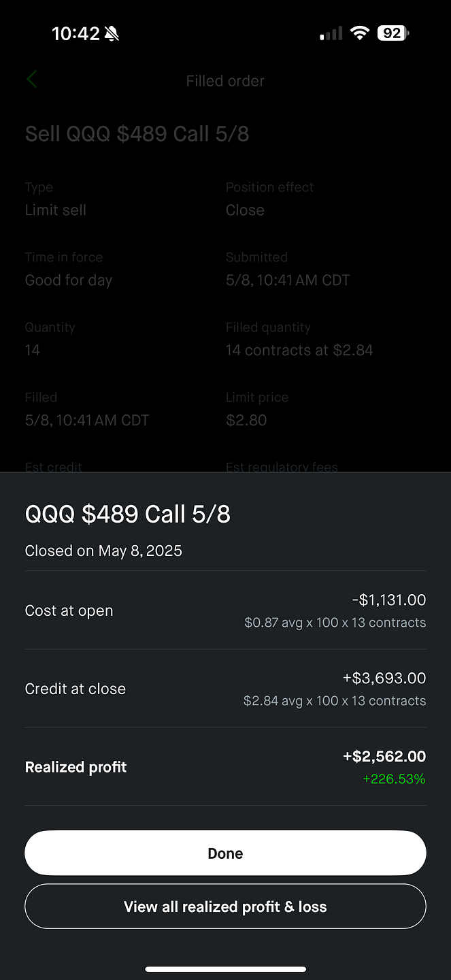451x980 pixels.
Task: Tap the battery level indicator
Action: (x=393, y=33)
